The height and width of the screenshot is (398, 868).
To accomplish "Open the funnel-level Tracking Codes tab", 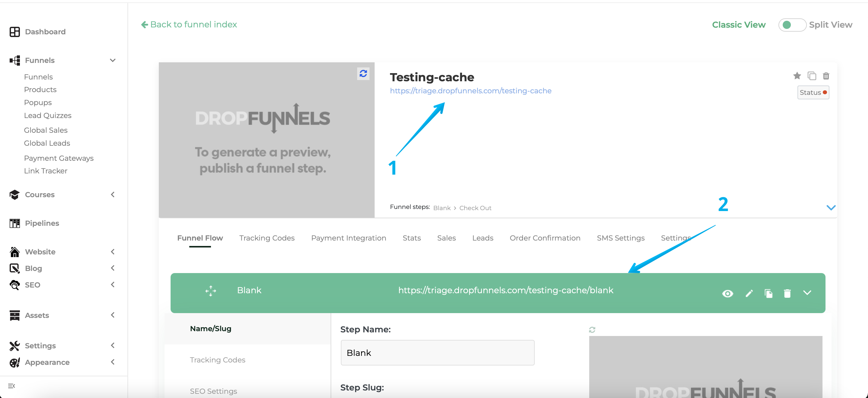I will [x=266, y=238].
